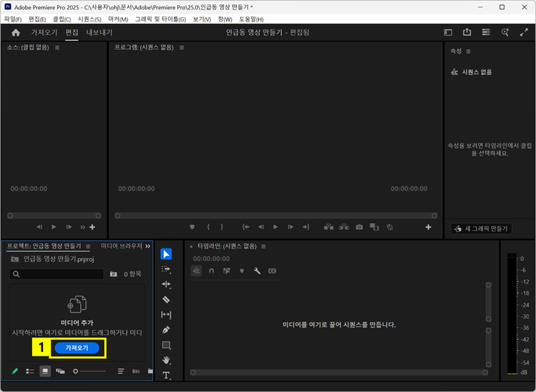Open Program monitor button editor plus
This screenshot has width=536, height=392.
(428, 227)
